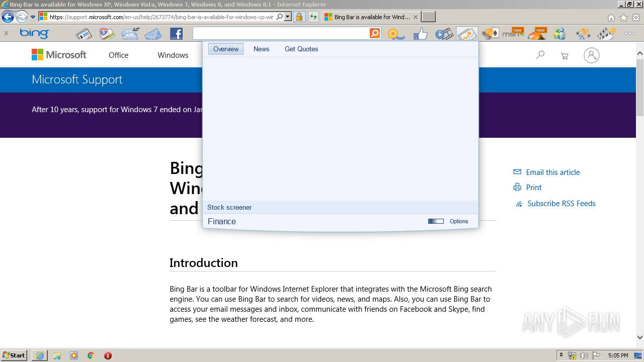The width and height of the screenshot is (644, 362).
Task: Click the address bar security lock icon
Action: pos(299,17)
